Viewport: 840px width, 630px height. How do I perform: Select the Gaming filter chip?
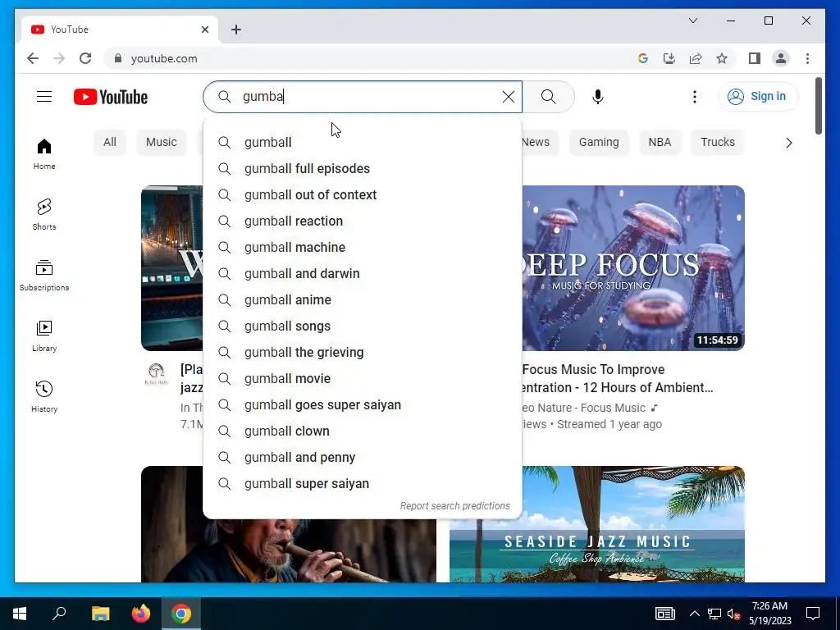tap(599, 142)
